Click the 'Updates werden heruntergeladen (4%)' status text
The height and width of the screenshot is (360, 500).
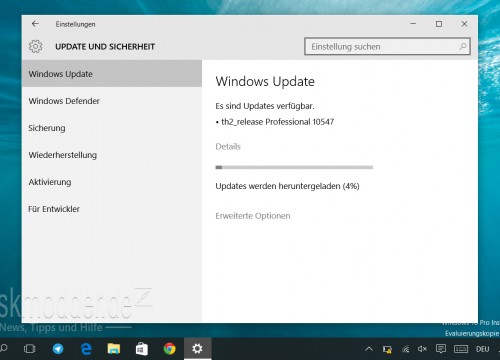click(287, 186)
